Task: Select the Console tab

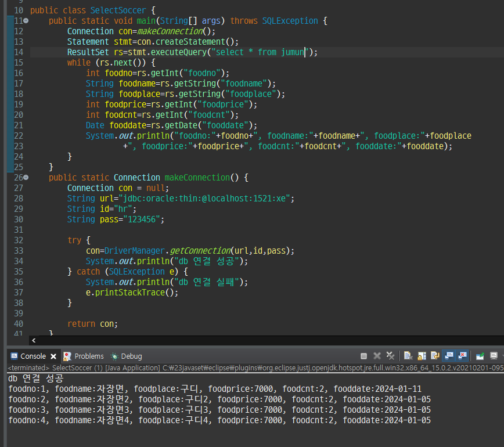Action: point(33,356)
